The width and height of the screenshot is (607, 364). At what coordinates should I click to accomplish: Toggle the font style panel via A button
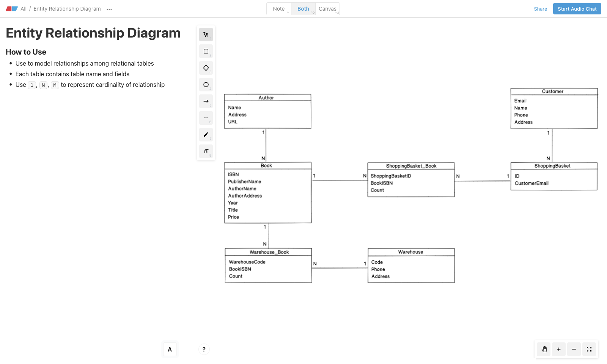(x=170, y=349)
